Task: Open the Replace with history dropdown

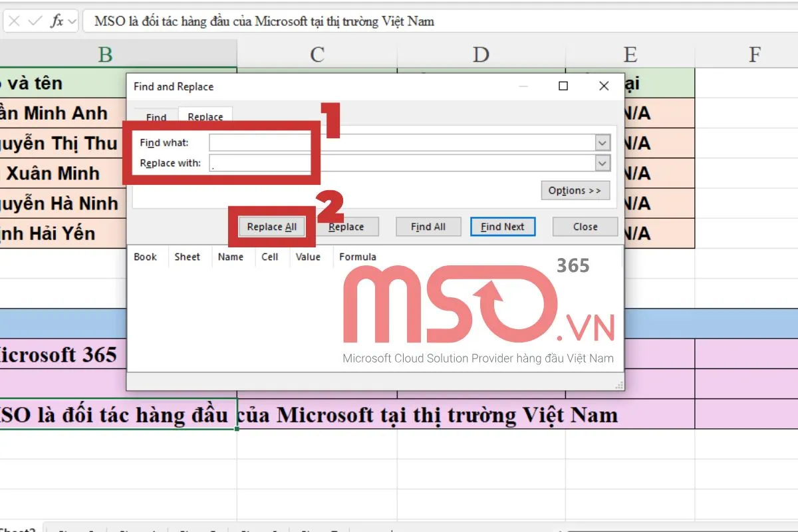Action: (602, 163)
